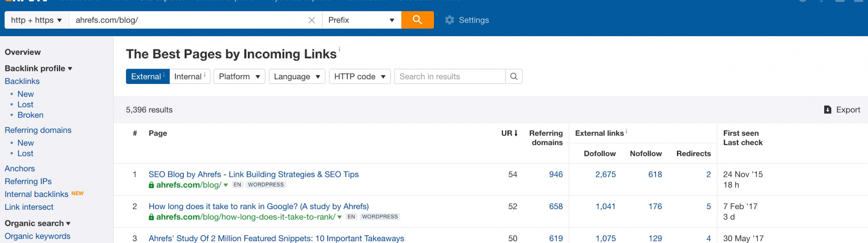
Task: Click nofollow count 129
Action: (x=655, y=238)
